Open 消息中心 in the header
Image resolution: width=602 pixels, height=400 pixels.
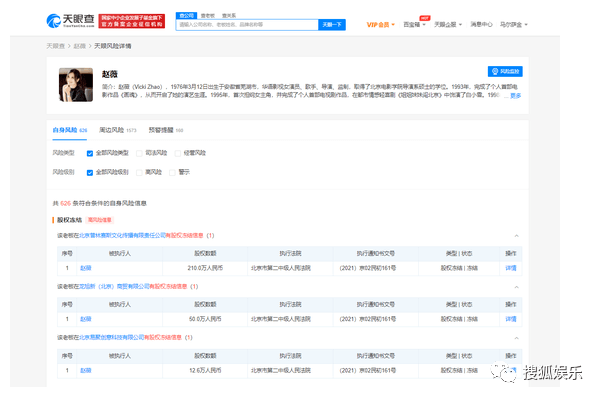(481, 25)
